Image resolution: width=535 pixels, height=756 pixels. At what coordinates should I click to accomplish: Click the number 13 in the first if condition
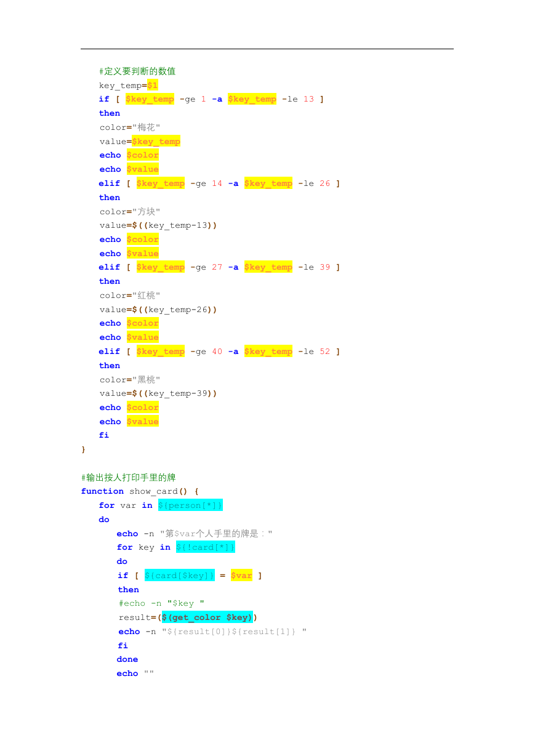(308, 99)
